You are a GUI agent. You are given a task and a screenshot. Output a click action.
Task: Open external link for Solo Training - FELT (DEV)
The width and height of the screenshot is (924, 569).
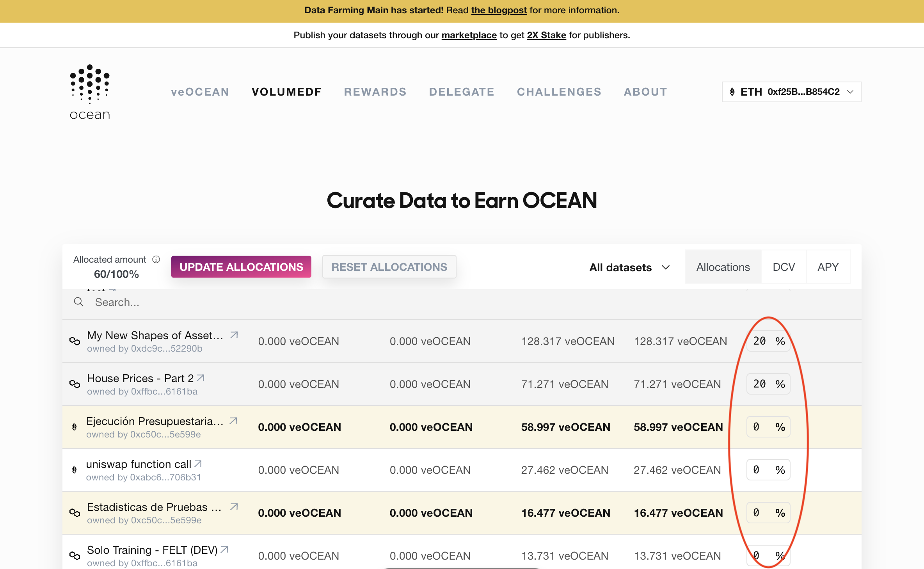(224, 549)
